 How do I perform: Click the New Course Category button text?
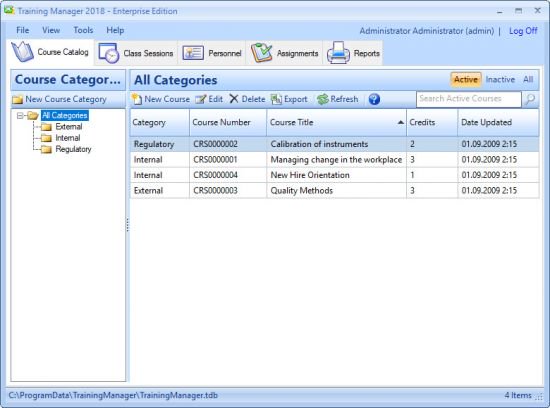pyautogui.click(x=66, y=100)
